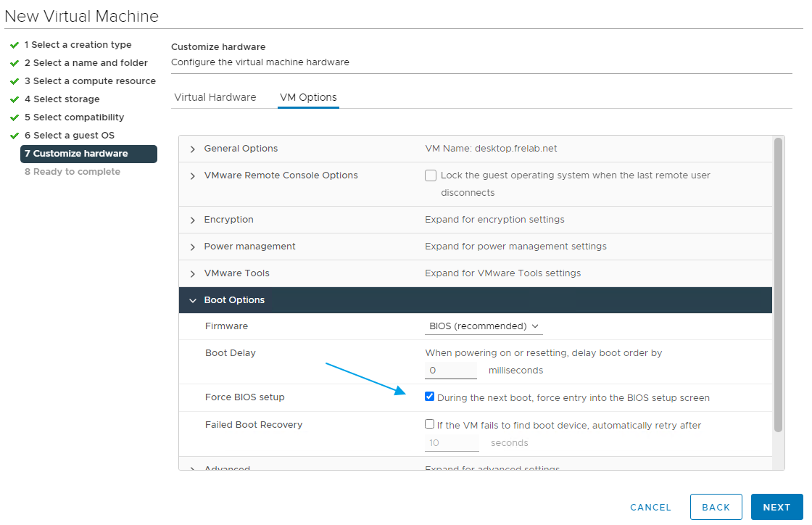Click the BACK button

click(716, 508)
